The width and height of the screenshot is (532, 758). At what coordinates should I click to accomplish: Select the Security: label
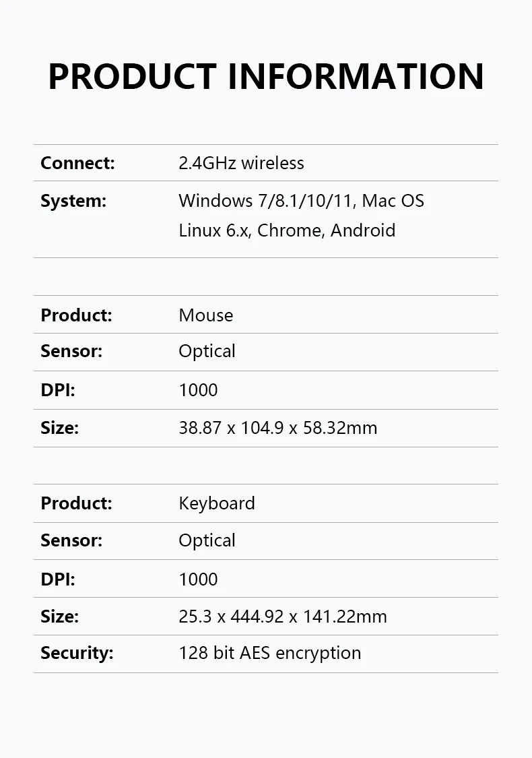pos(77,653)
